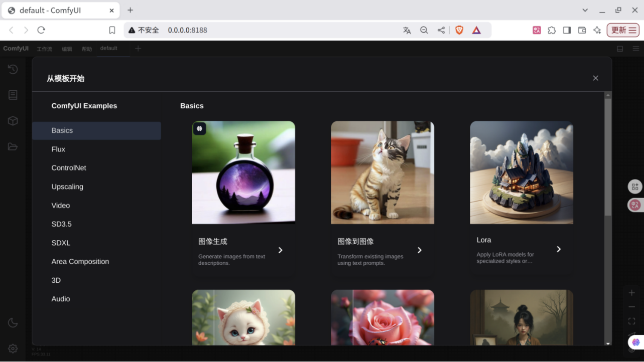Screen dimensions: 644x362
Task: Click the pink translate extension toolbar icon
Action: tap(537, 30)
